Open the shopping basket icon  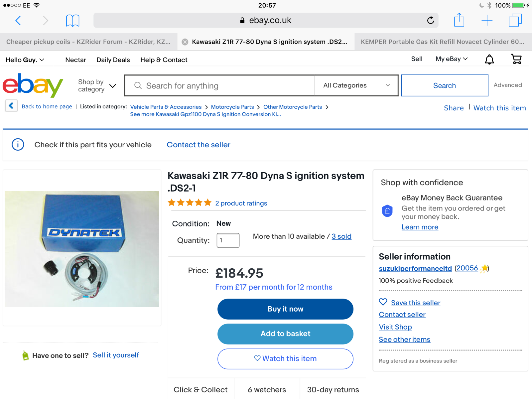point(516,59)
